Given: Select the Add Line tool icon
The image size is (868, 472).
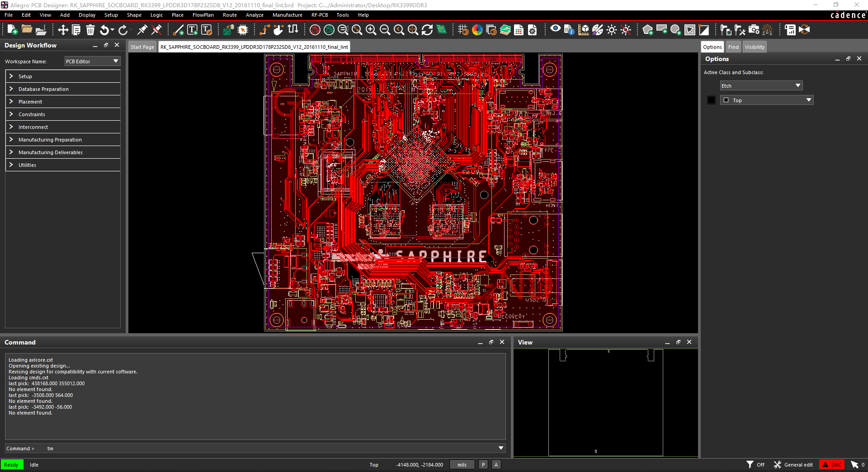Looking at the screenshot, I should [179, 30].
